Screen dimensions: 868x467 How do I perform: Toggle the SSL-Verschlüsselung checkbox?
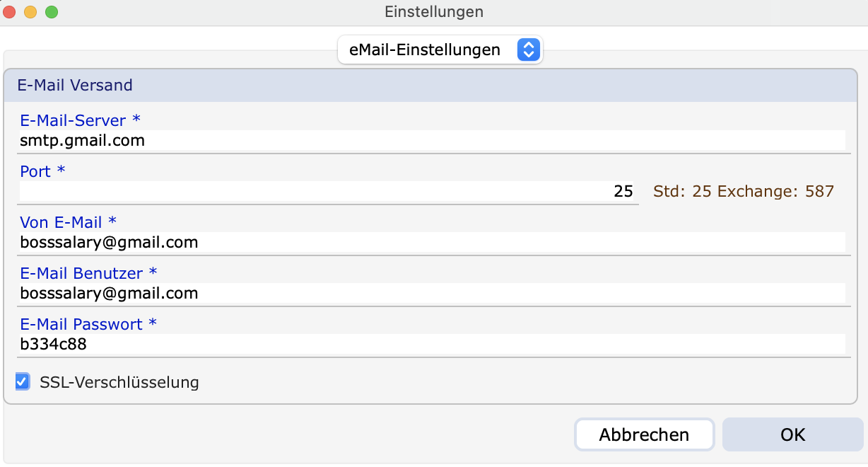(23, 382)
